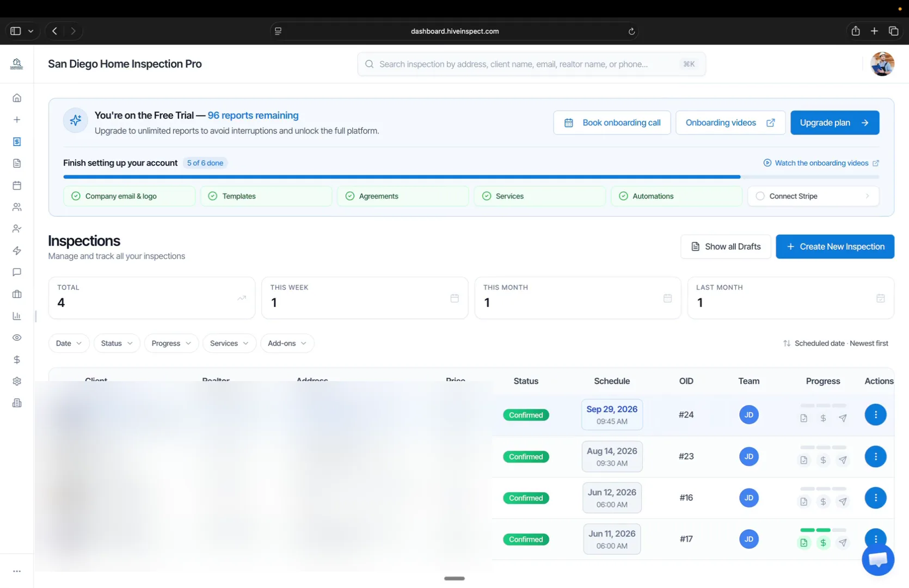
Task: Click the plus icon in left sidebar
Action: pyautogui.click(x=17, y=120)
